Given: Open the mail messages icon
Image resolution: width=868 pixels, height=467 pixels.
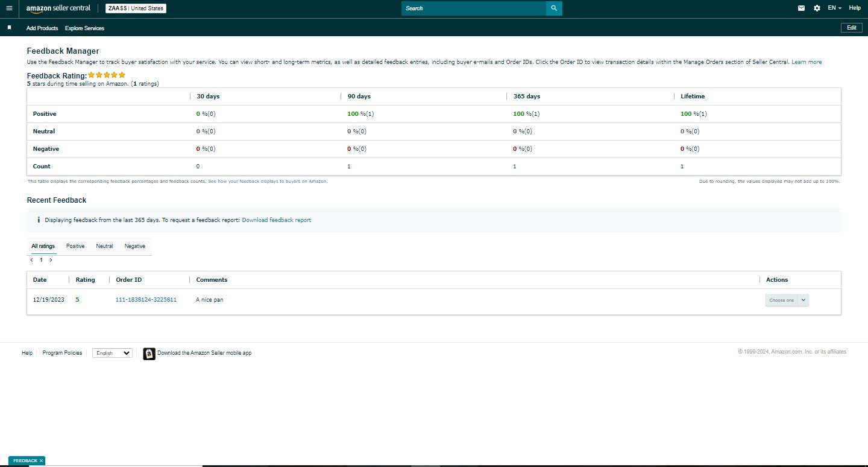Looking at the screenshot, I should (x=801, y=8).
